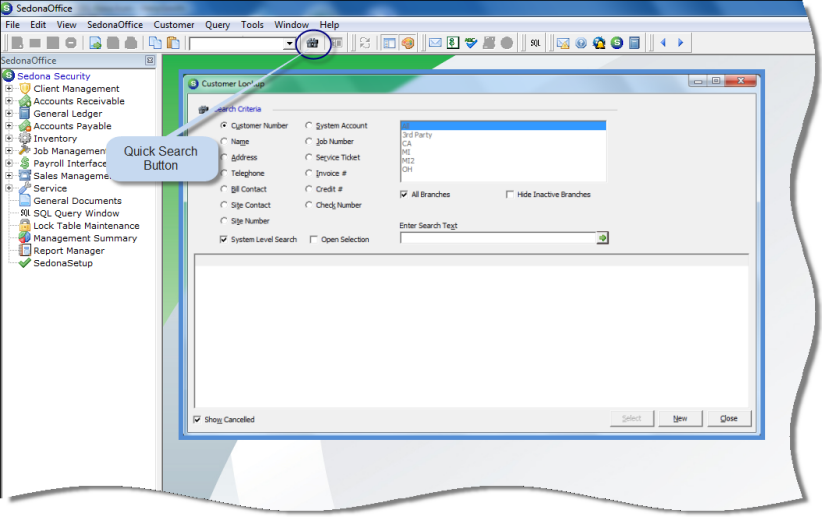Open Report Manager in the tree
The image size is (822, 517).
pos(69,251)
